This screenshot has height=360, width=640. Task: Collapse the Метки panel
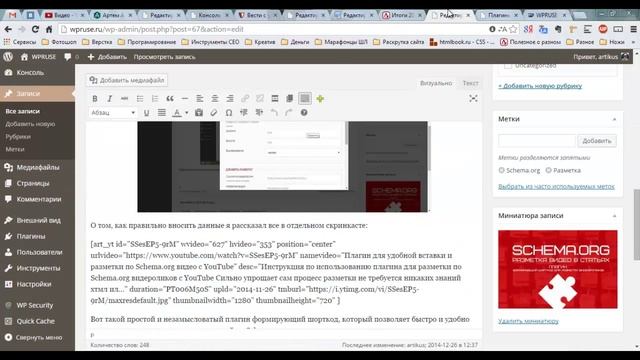614,119
